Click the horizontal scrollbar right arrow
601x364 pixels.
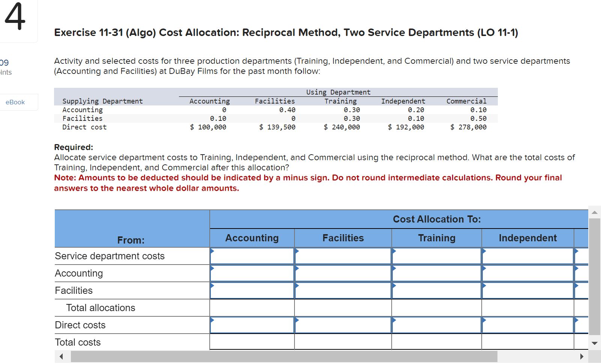[581, 356]
